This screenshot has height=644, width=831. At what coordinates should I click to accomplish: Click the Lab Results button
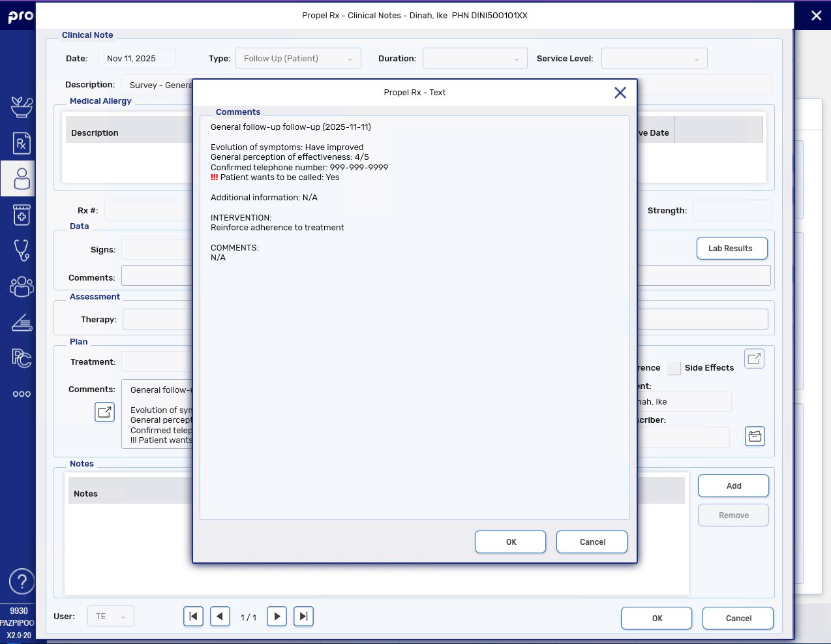[731, 249]
